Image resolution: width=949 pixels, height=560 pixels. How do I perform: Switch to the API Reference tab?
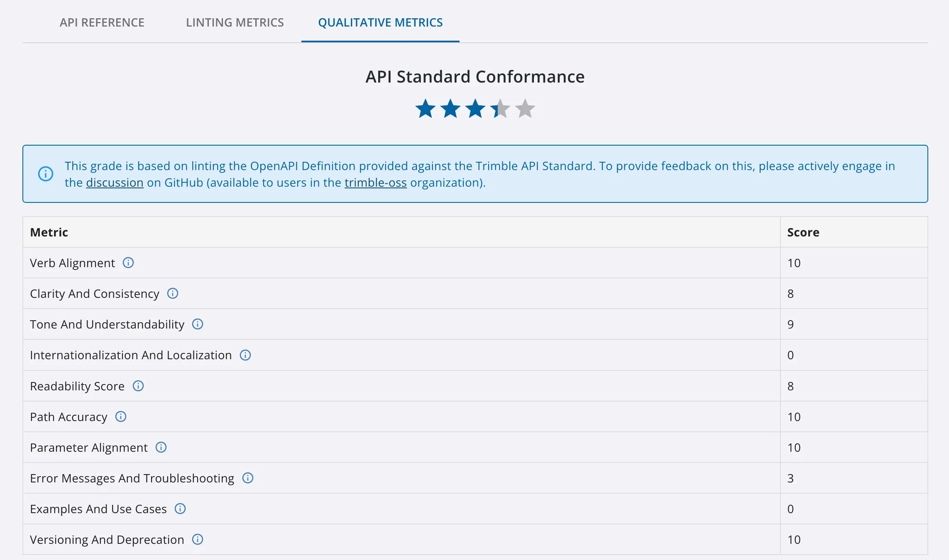point(102,22)
